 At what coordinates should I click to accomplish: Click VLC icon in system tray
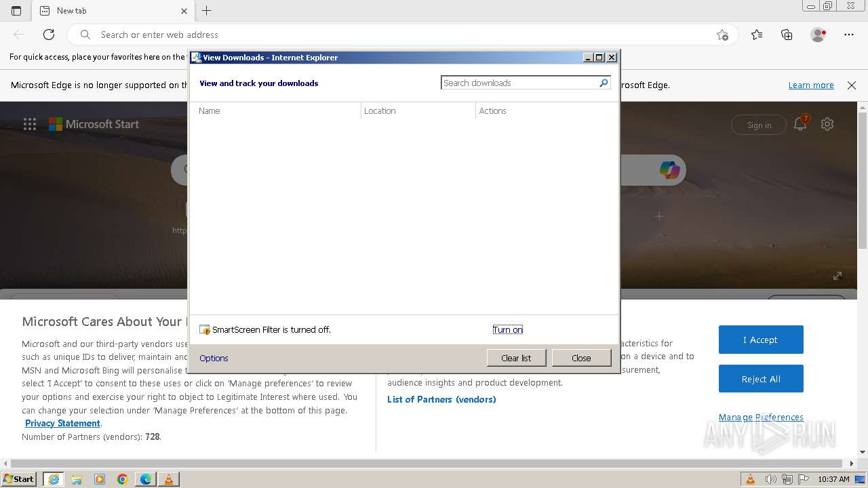(750, 479)
